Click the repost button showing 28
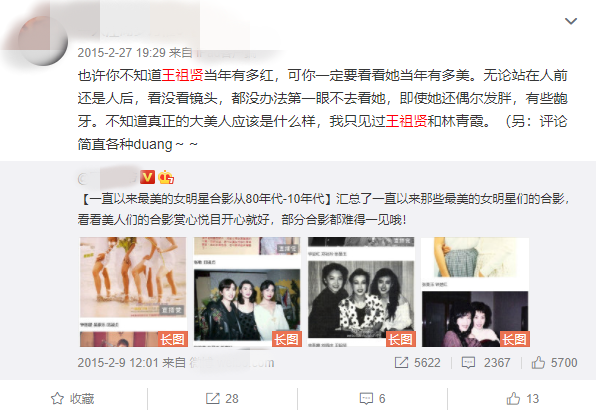The height and width of the screenshot is (410, 596). pos(222,399)
